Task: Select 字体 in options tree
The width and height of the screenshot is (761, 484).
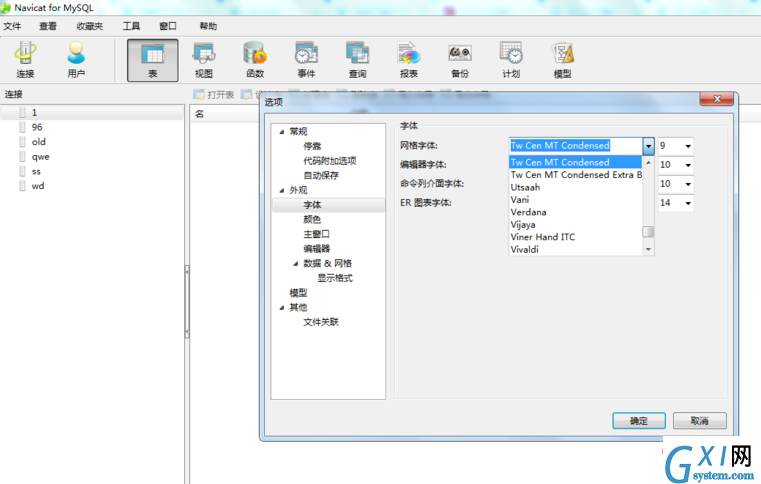Action: pyautogui.click(x=312, y=205)
